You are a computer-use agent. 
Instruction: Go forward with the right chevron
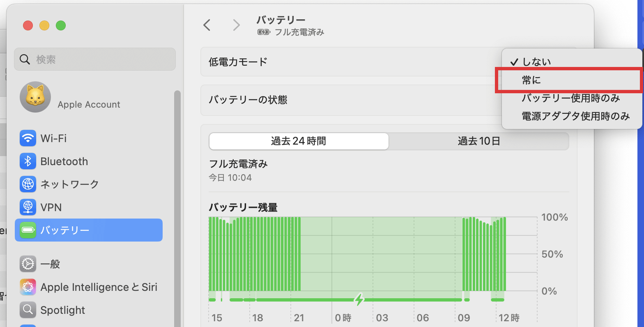237,25
